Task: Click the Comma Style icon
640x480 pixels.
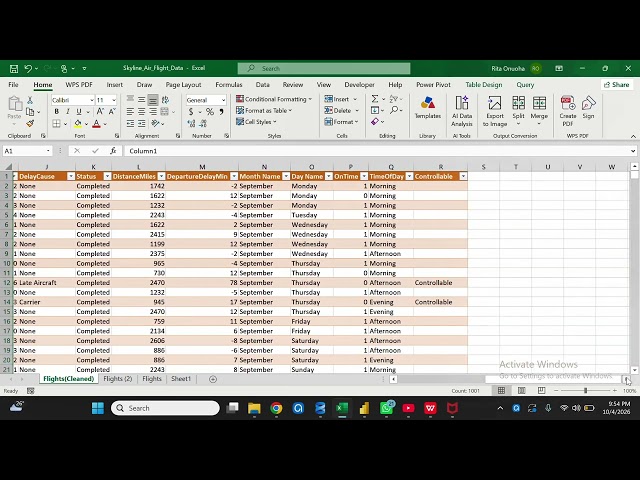Action: pyautogui.click(x=221, y=111)
